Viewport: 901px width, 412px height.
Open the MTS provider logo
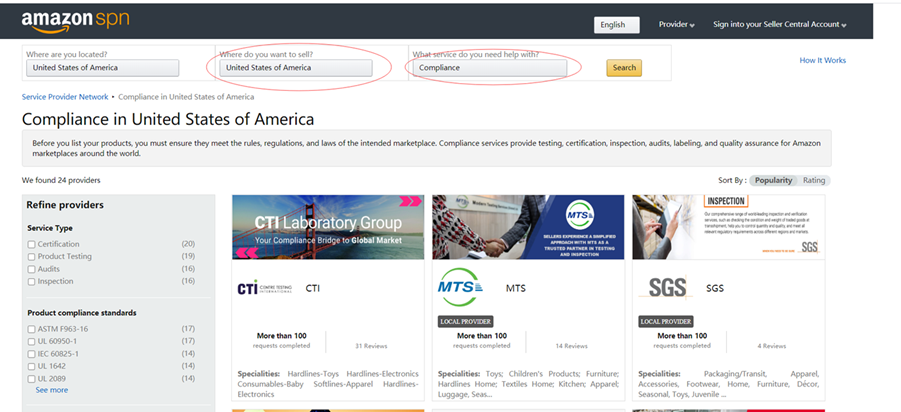point(460,287)
